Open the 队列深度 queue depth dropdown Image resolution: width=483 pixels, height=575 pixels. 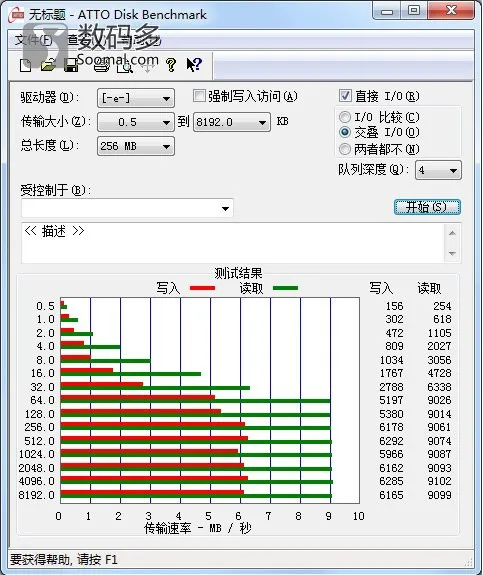[x=438, y=170]
